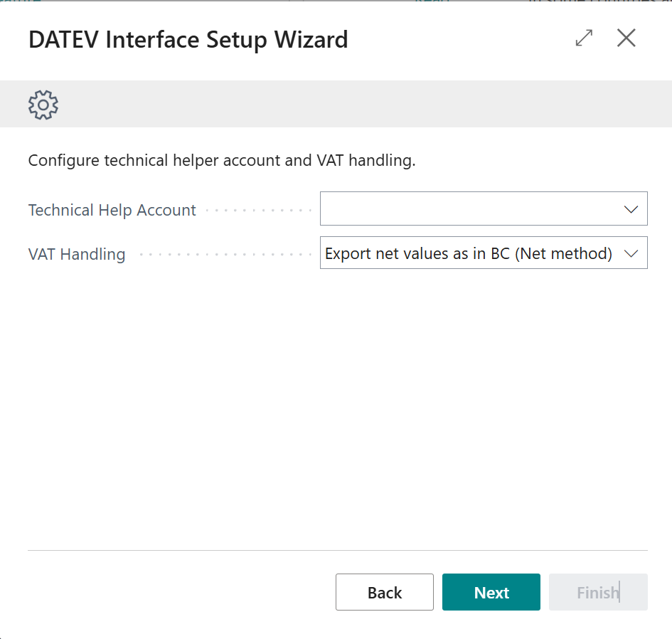Click the empty footer space left of Back
Screen dimensions: 672x639
click(x=178, y=592)
